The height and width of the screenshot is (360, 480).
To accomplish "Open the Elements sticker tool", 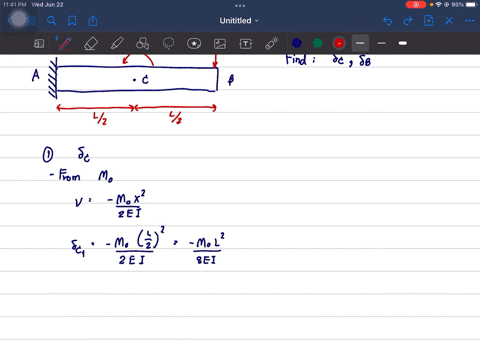I will (x=194, y=44).
